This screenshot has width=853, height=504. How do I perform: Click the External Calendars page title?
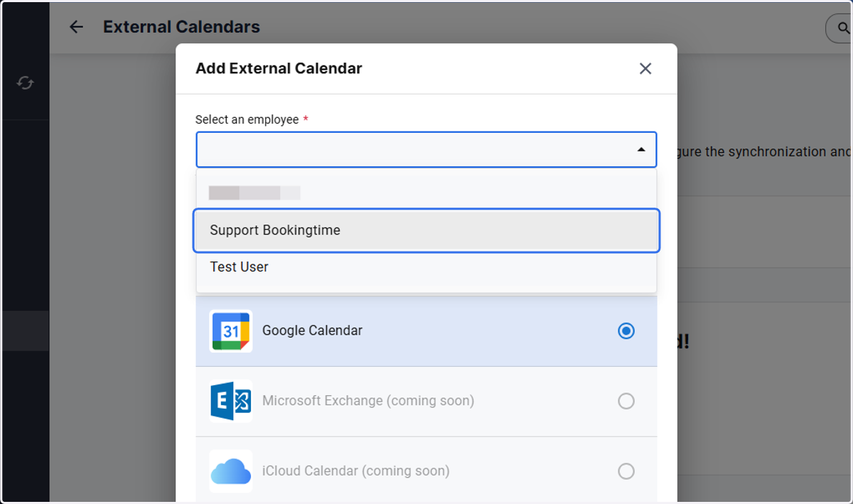[181, 27]
